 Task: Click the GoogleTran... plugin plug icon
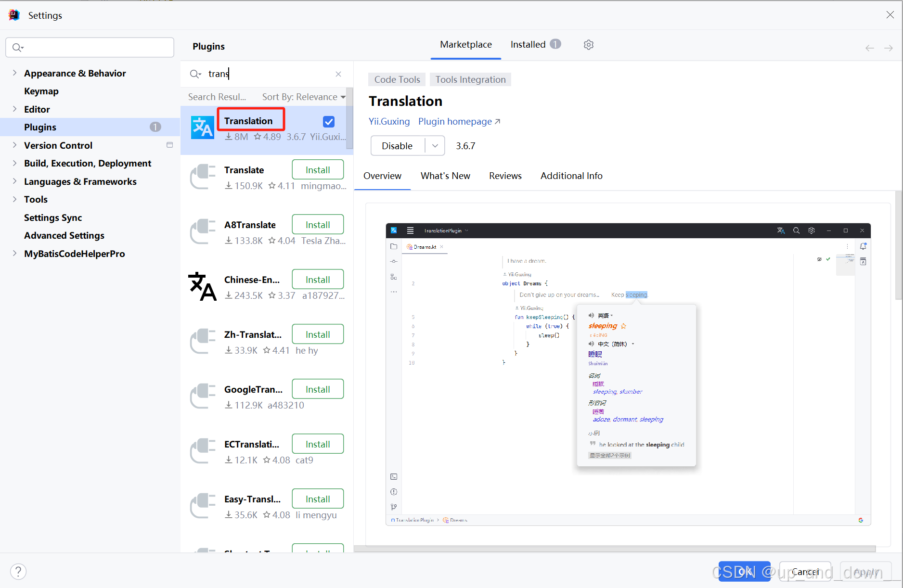203,396
